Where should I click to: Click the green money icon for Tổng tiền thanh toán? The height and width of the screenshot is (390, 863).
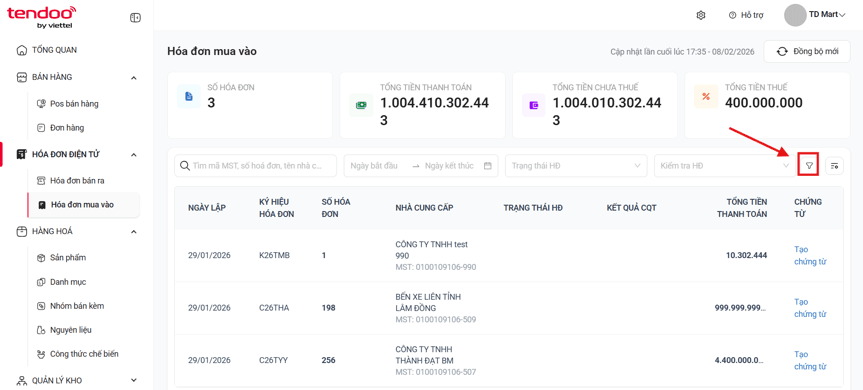[361, 105]
